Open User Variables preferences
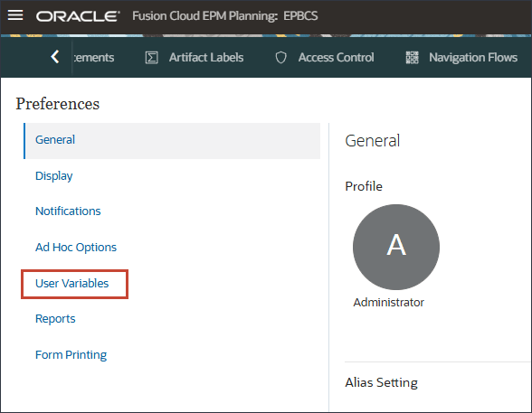 [72, 283]
